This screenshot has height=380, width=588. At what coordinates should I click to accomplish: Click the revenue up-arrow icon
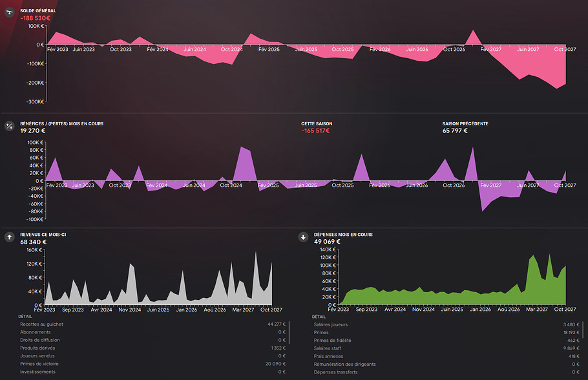coord(10,237)
